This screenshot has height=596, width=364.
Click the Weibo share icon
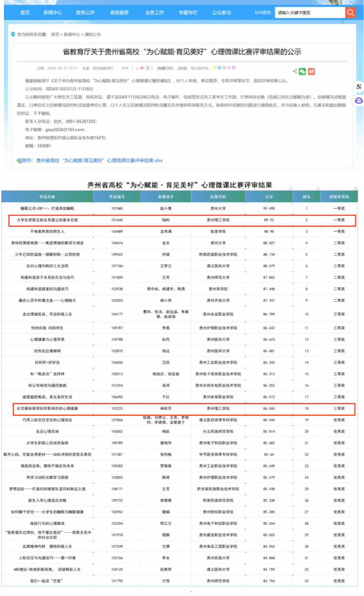pos(311,72)
